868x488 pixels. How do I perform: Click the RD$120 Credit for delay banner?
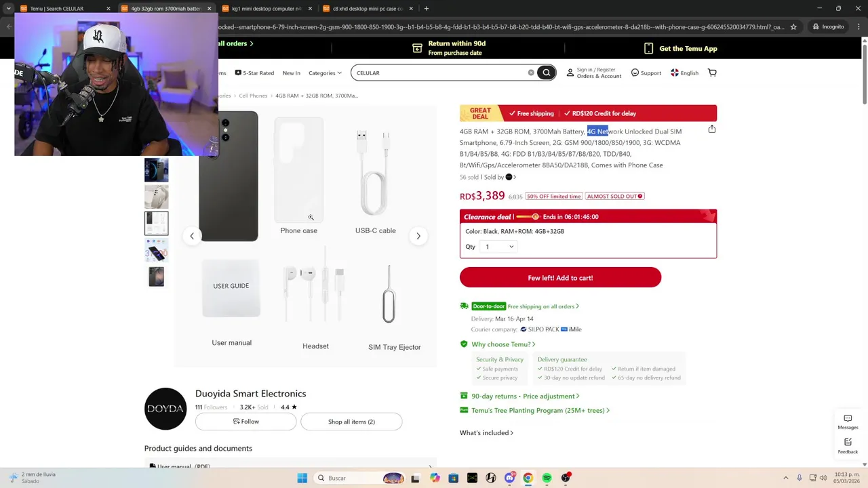point(599,113)
